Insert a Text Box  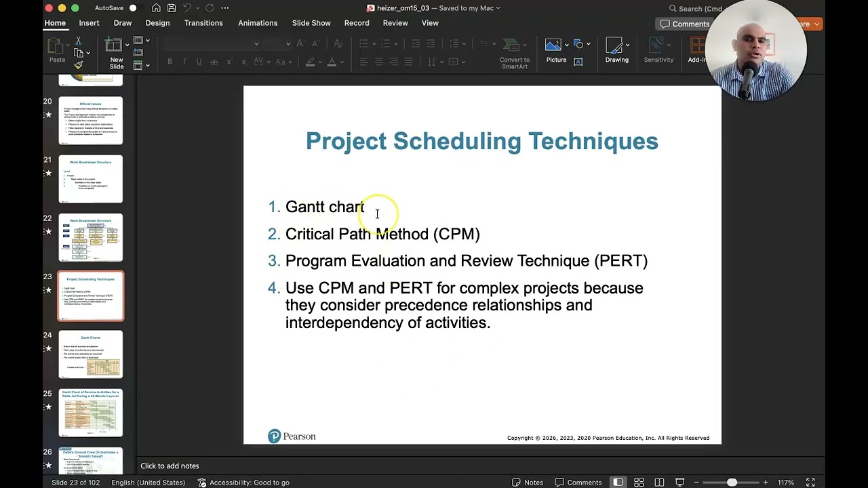point(578,61)
